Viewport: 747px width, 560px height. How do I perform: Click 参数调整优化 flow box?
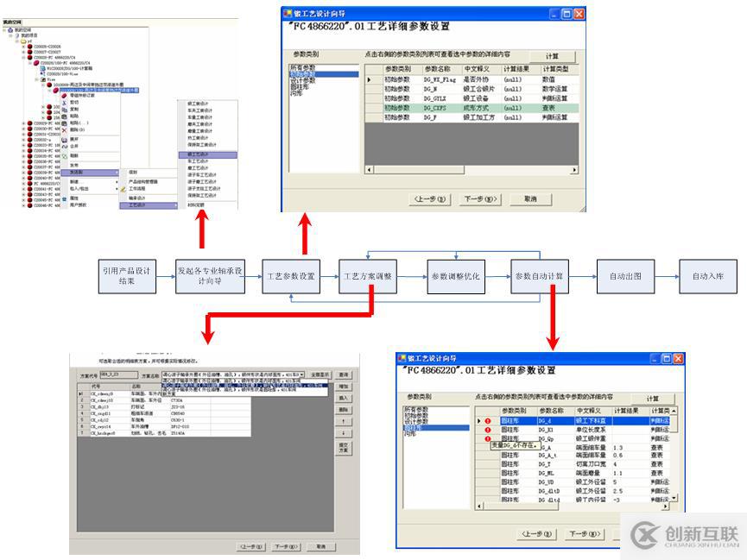point(456,276)
